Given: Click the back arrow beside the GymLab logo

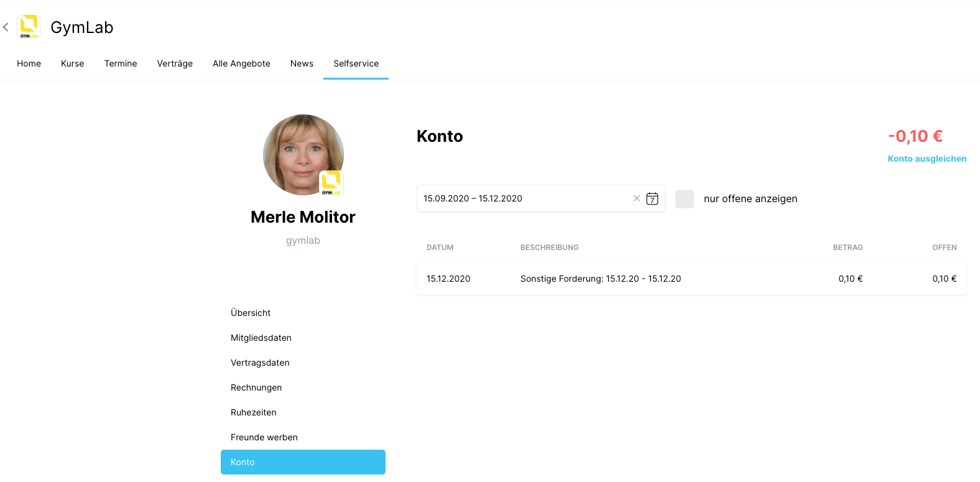Looking at the screenshot, I should tap(6, 27).
